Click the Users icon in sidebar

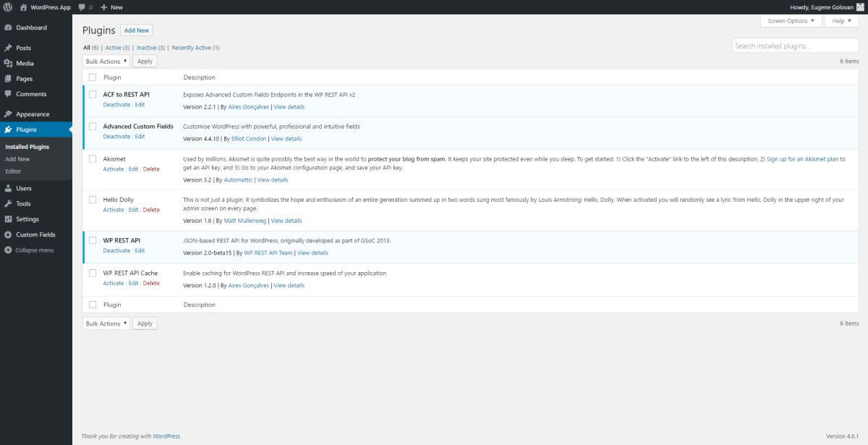pos(8,188)
